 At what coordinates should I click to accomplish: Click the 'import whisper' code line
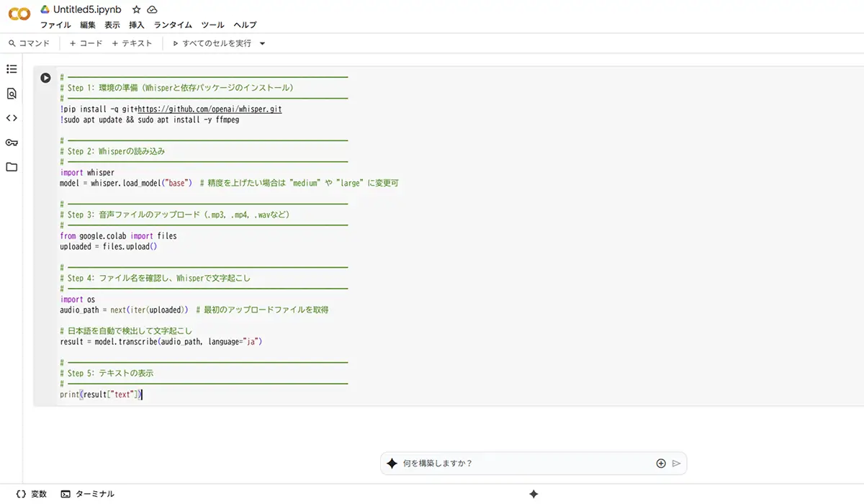tap(87, 173)
